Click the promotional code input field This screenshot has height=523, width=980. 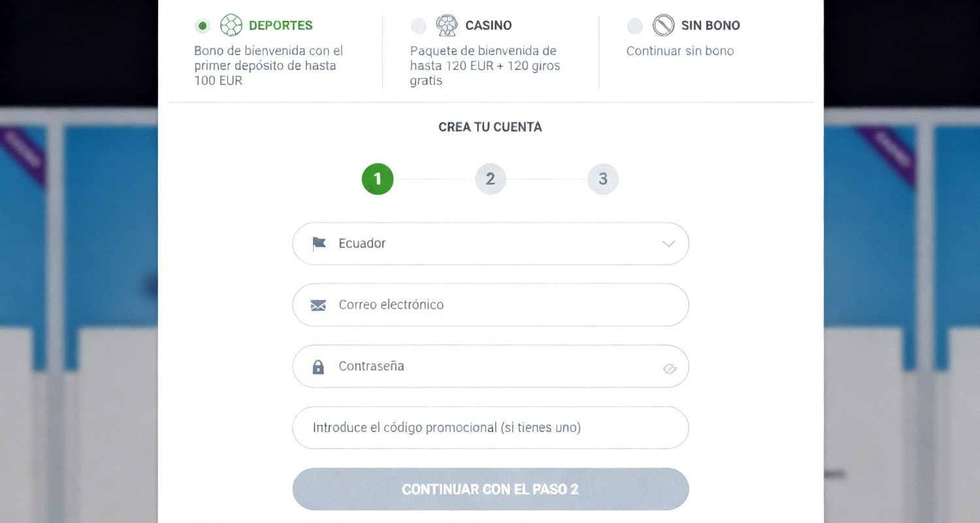click(x=490, y=428)
